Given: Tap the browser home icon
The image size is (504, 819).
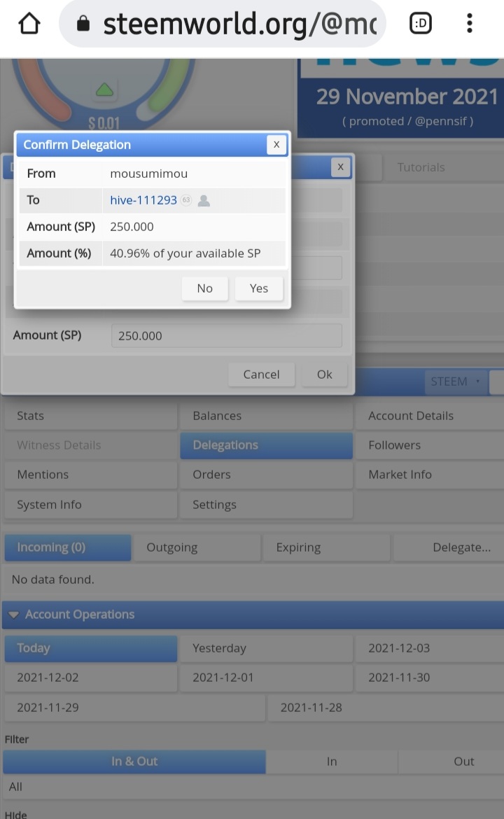Looking at the screenshot, I should pos(29,24).
